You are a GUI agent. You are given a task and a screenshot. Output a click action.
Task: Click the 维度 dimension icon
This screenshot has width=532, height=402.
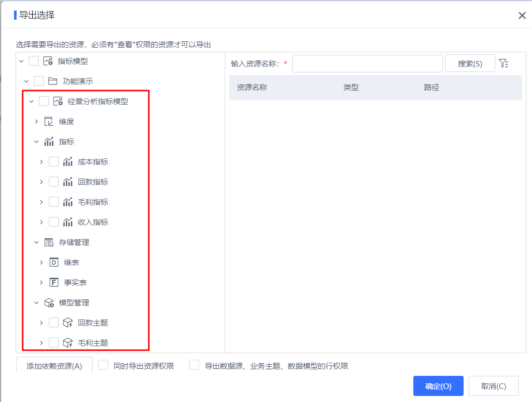click(49, 122)
